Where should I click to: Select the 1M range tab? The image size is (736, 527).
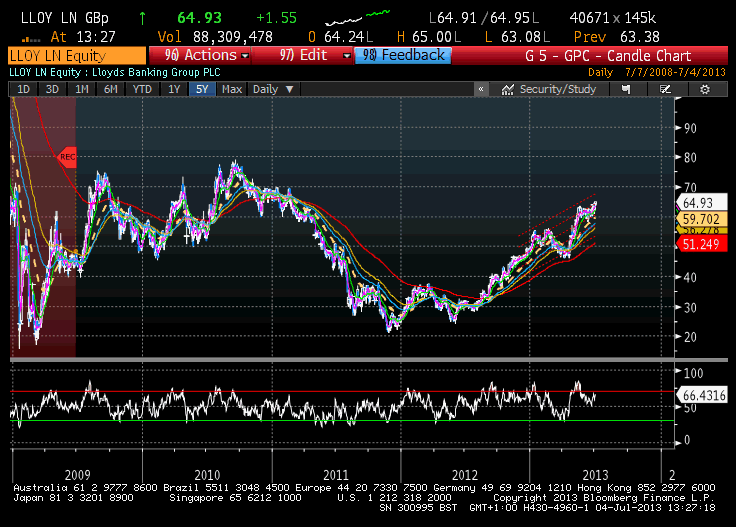(82, 89)
